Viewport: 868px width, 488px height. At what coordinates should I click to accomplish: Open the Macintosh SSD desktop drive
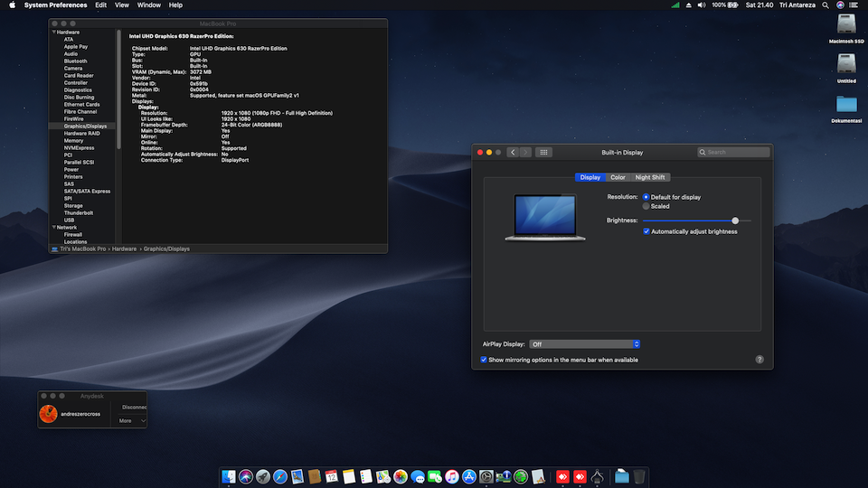coord(846,25)
